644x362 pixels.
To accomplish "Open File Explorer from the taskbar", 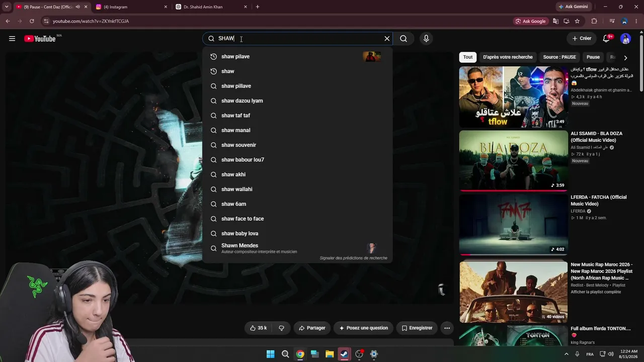I will pyautogui.click(x=330, y=354).
